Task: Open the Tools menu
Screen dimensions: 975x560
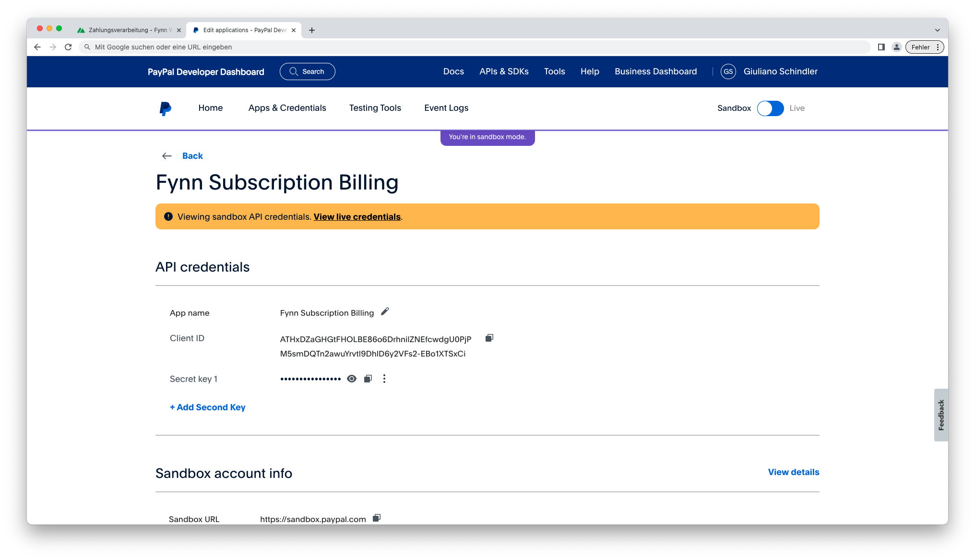Action: point(554,71)
